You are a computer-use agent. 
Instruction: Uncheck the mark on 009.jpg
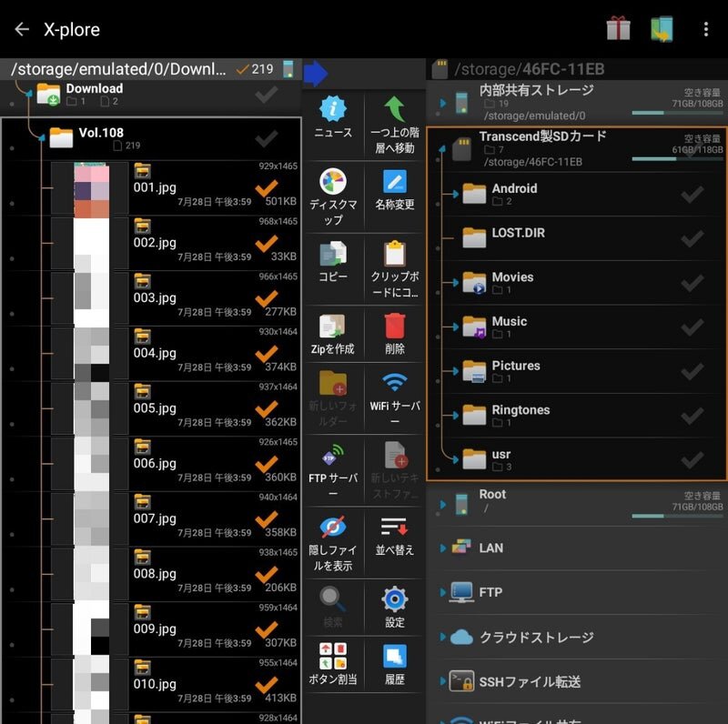pos(267,630)
